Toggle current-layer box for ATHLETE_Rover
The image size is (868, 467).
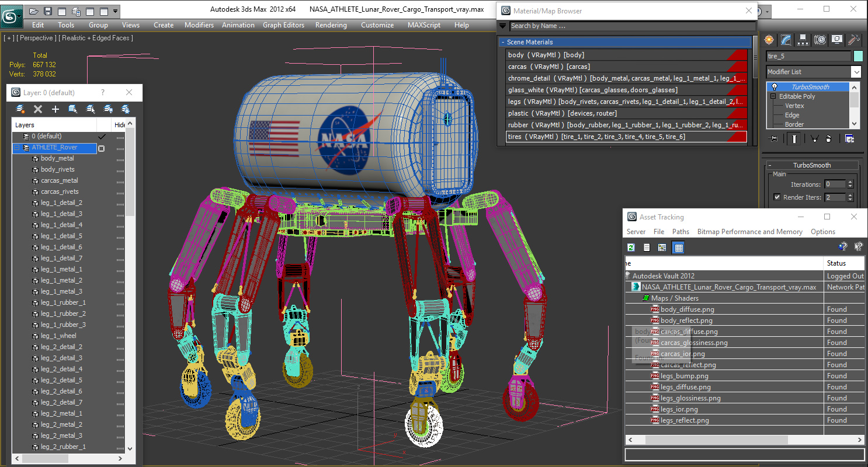[102, 148]
